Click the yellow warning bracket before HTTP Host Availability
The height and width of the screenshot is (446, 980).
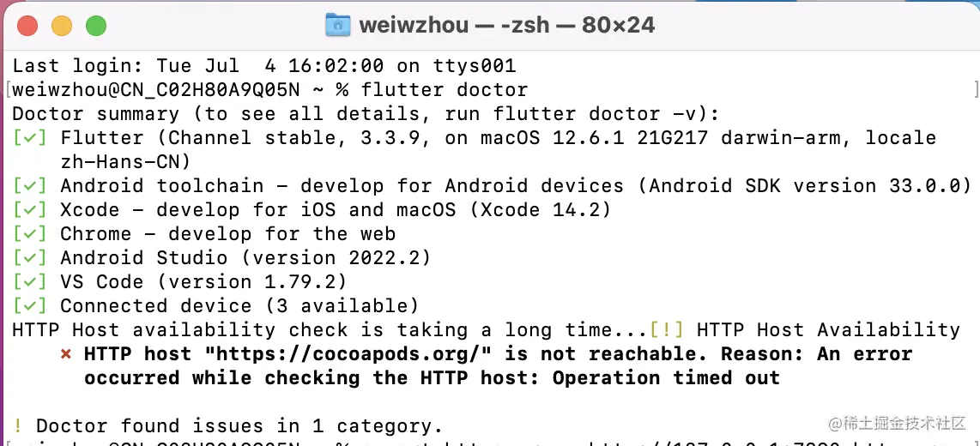666,330
